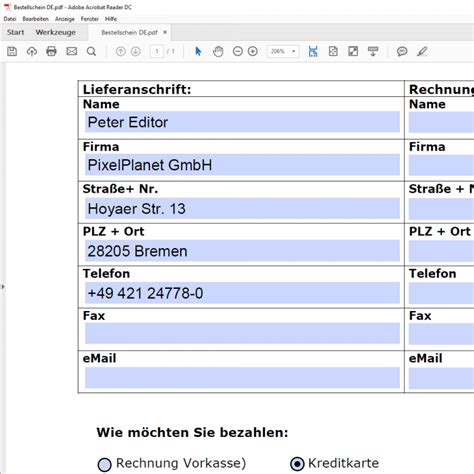Image resolution: width=474 pixels, height=474 pixels.
Task: Select the arrow selection tool
Action: click(198, 51)
